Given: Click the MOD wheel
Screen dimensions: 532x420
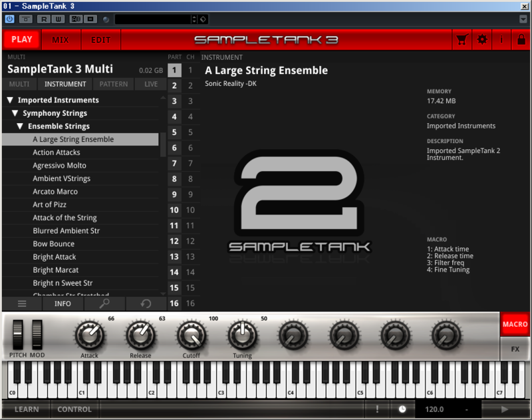Looking at the screenshot, I should click(x=37, y=335).
